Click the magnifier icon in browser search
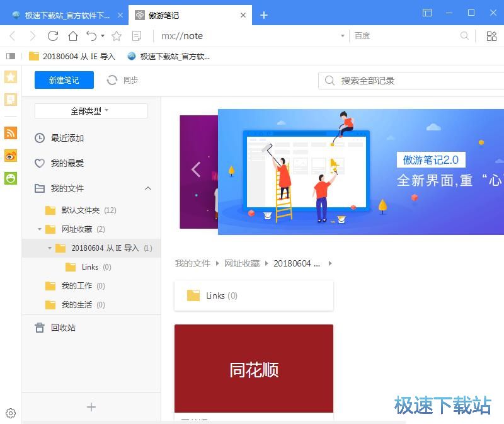 click(464, 35)
